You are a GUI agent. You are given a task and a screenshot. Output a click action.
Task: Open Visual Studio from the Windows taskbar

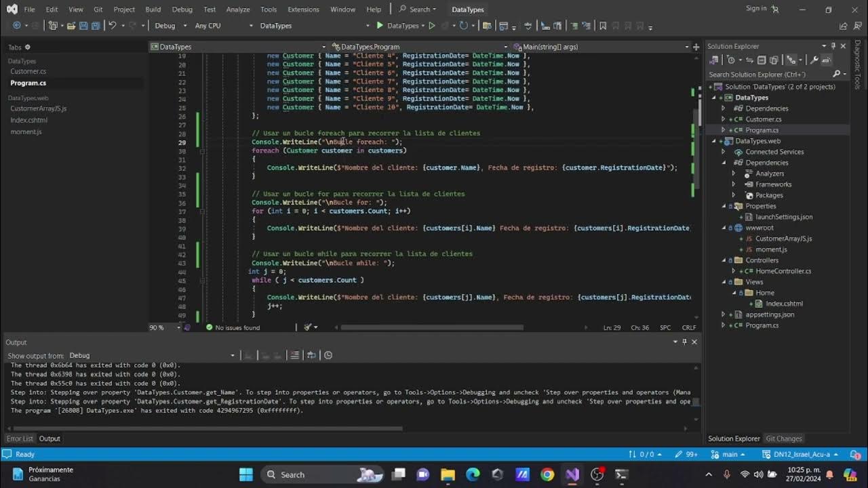[x=572, y=474]
